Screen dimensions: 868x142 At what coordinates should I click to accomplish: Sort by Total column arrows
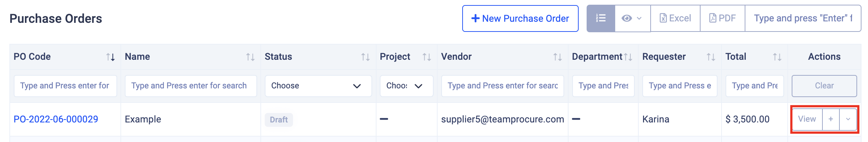click(777, 57)
